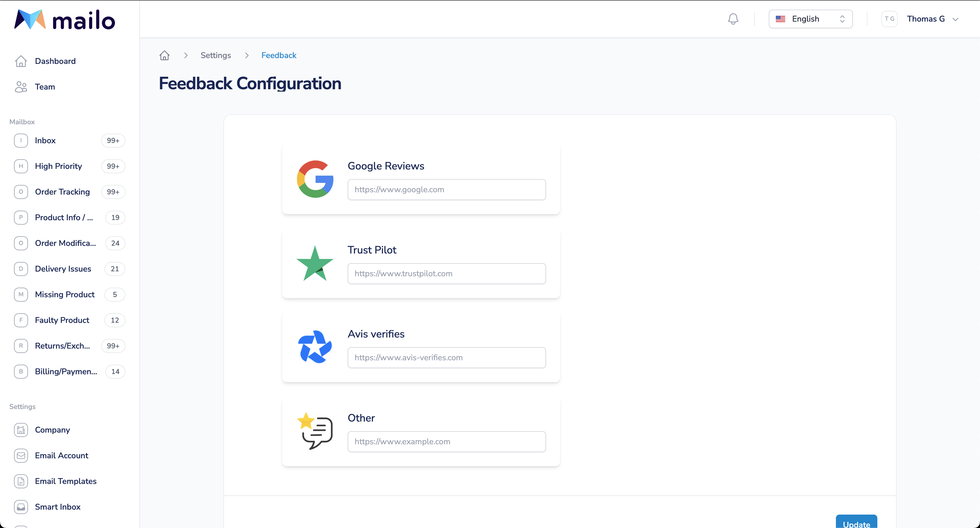Expand the English language dropdown

(810, 19)
